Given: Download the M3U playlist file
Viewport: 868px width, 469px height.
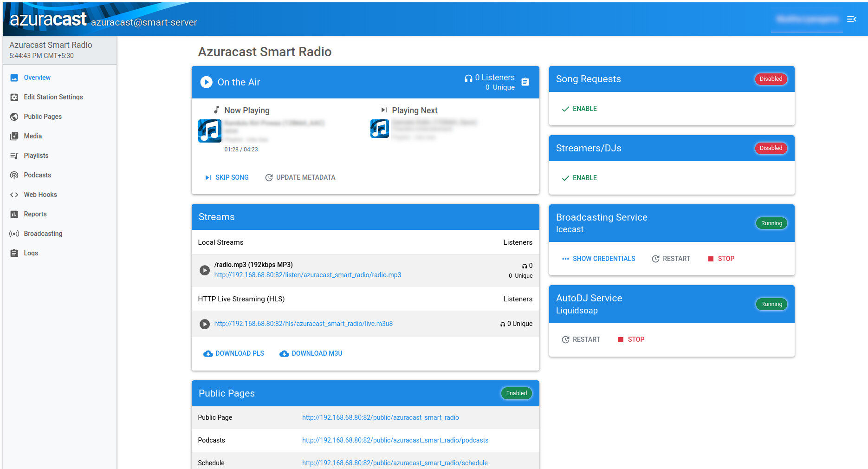Looking at the screenshot, I should point(311,353).
